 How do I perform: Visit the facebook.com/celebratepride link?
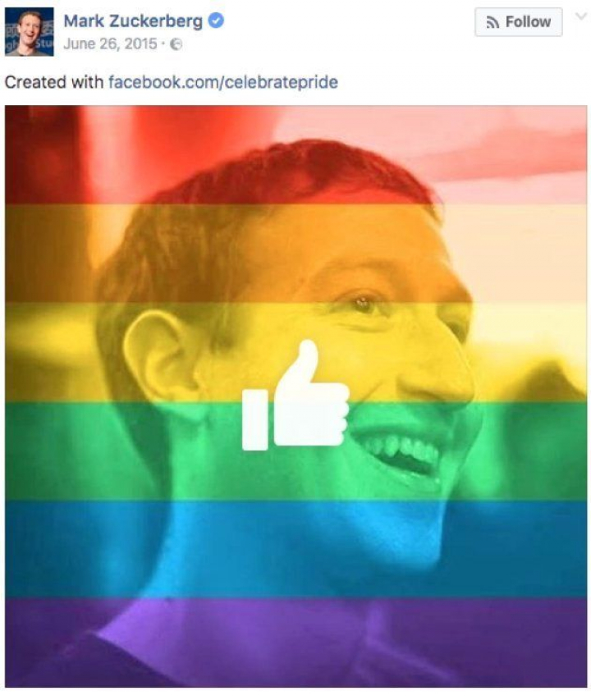pyautogui.click(x=223, y=82)
